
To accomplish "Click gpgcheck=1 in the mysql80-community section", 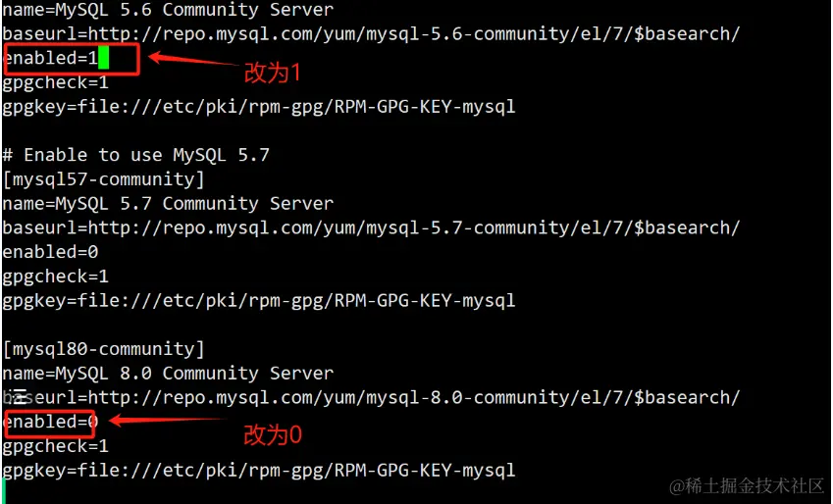I will click(x=56, y=446).
